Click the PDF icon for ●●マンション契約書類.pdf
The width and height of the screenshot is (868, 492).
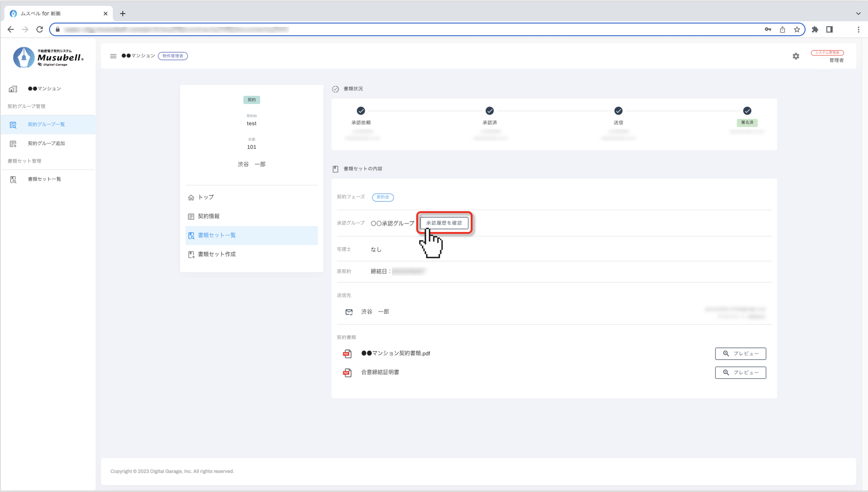click(347, 353)
